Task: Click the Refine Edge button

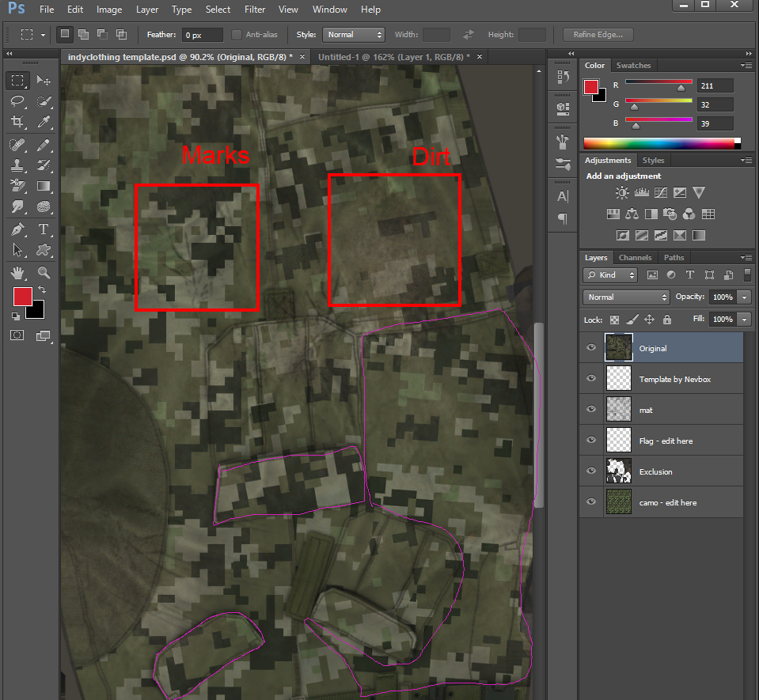Action: point(598,35)
